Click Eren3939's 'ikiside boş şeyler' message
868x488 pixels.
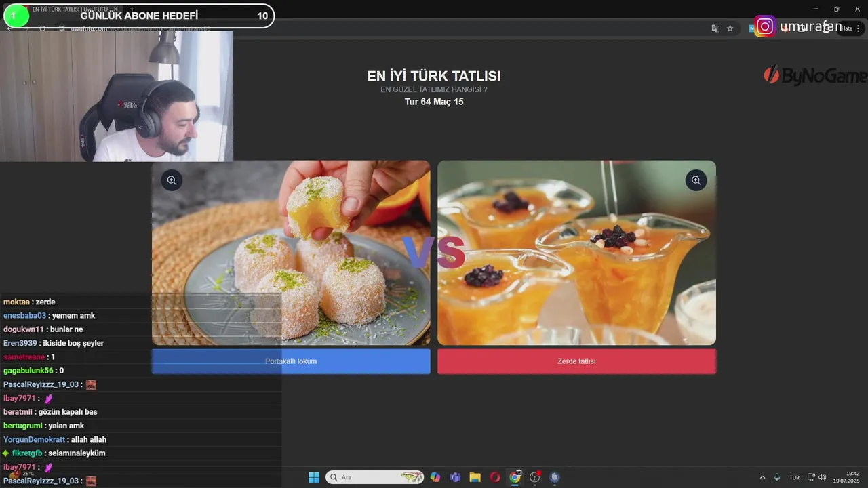pos(73,343)
